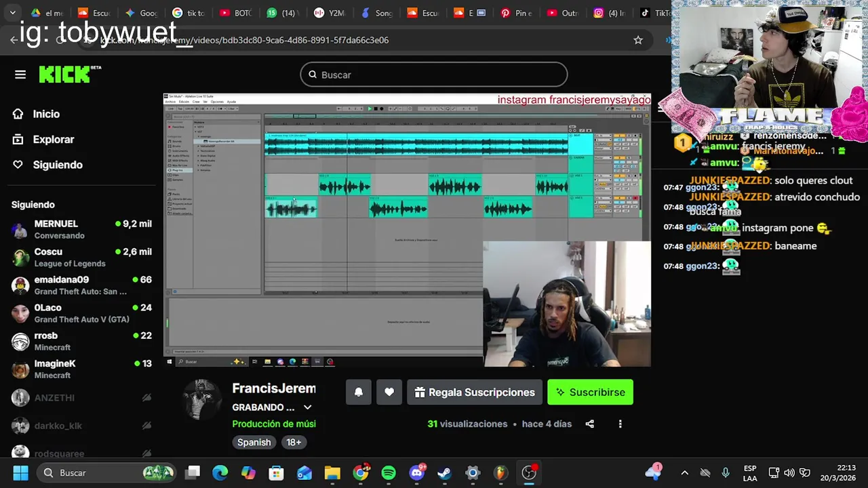868x488 pixels.
Task: Open Discord from the taskbar
Action: 417,472
